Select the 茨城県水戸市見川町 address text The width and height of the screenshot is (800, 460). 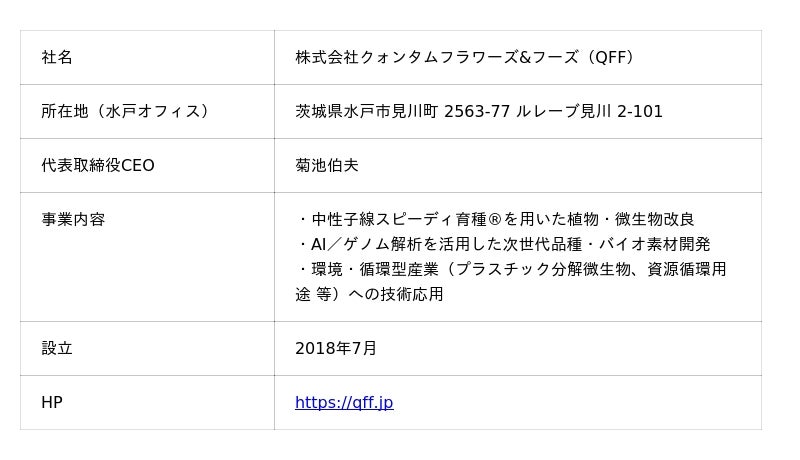coord(367,112)
